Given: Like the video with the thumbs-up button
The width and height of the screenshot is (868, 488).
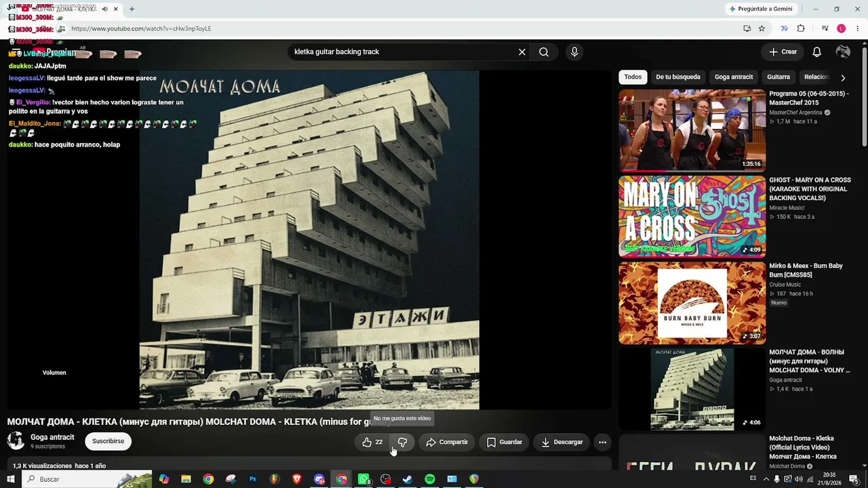Looking at the screenshot, I should coord(372,442).
